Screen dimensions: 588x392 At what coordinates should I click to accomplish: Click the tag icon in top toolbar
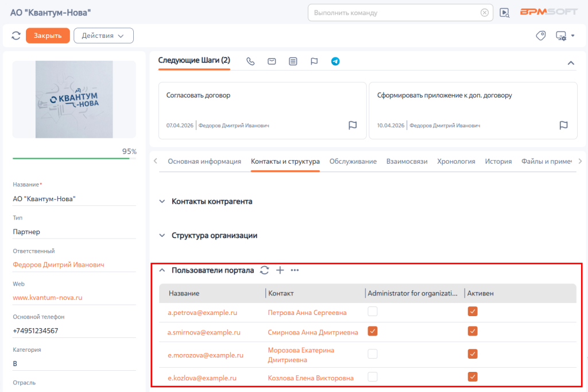pos(540,36)
